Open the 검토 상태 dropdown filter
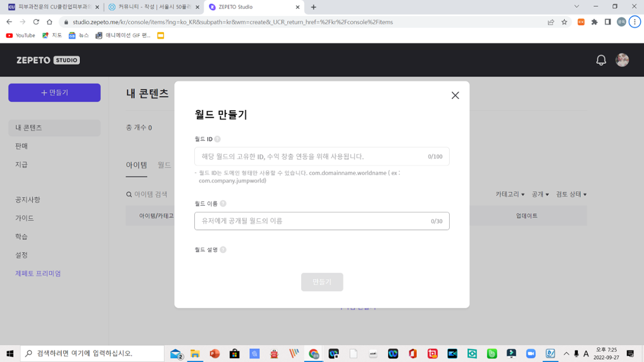 point(572,194)
